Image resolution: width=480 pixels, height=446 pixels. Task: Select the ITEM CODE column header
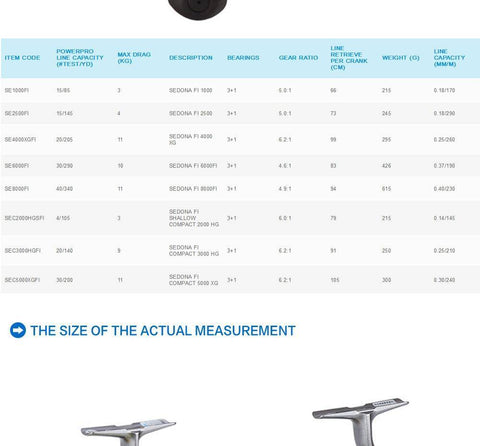[x=22, y=58]
